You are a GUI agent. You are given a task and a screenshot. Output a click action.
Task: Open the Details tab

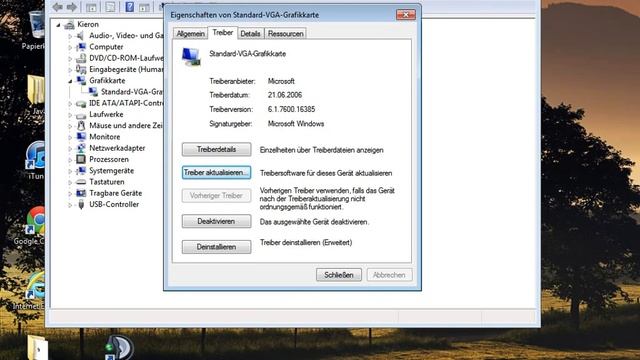250,33
